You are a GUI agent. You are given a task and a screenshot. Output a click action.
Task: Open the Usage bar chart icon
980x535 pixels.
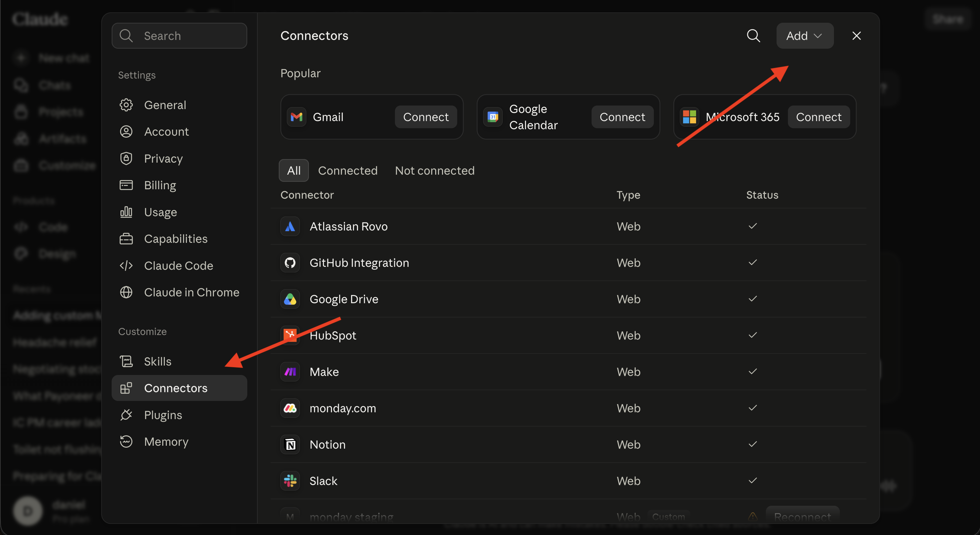pyautogui.click(x=126, y=212)
